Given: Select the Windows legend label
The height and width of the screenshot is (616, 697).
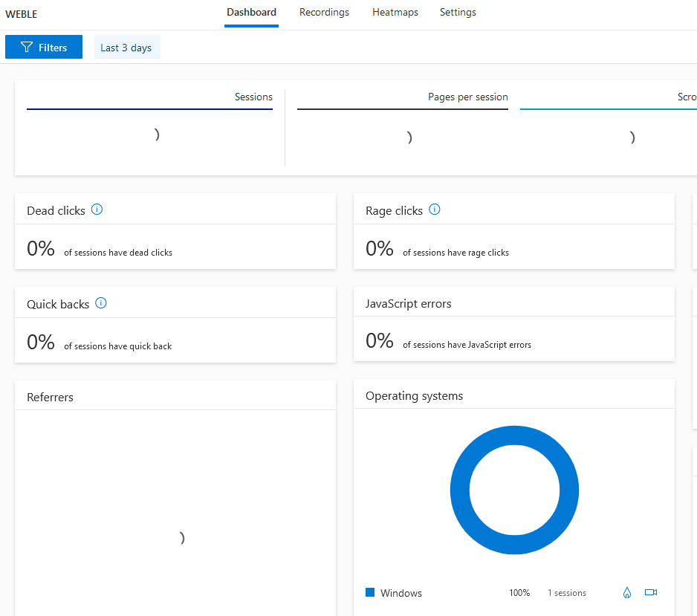Looking at the screenshot, I should tap(401, 593).
